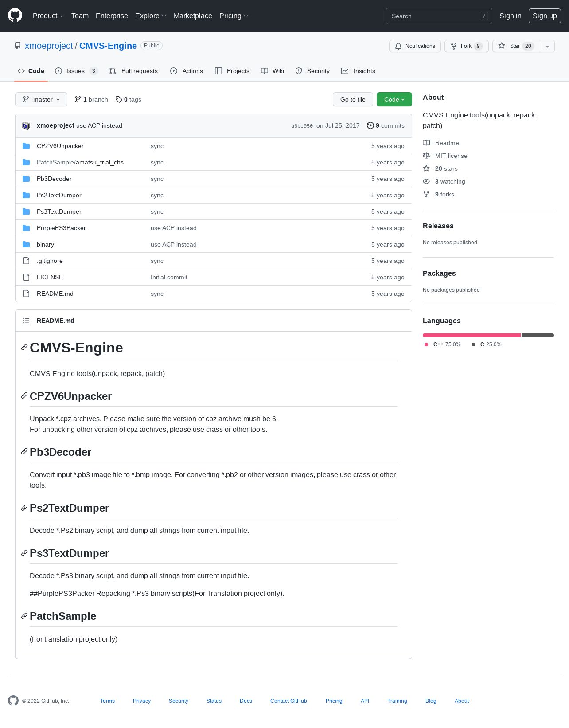Open the Enterprise link in header

click(x=112, y=16)
